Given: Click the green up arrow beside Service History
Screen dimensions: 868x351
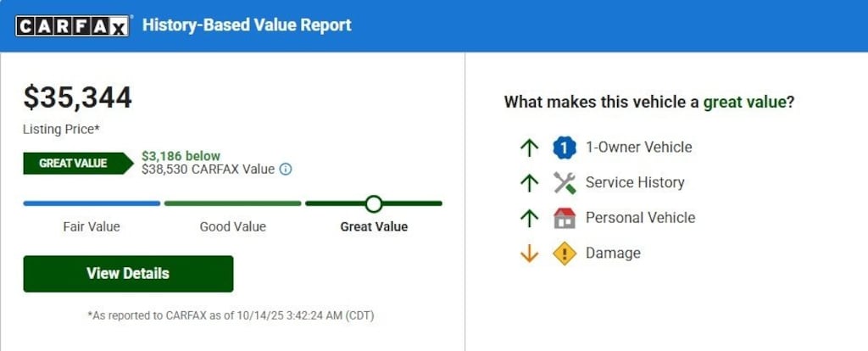Looking at the screenshot, I should click(x=529, y=182).
